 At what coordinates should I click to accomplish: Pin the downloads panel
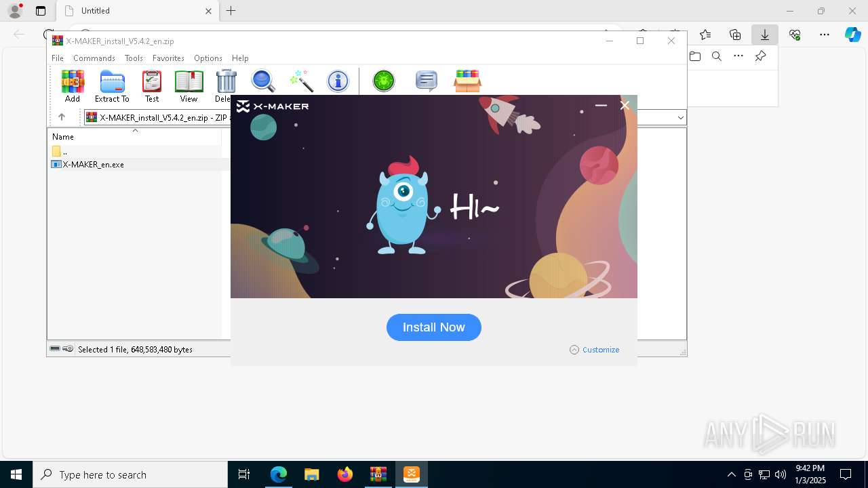(x=761, y=56)
